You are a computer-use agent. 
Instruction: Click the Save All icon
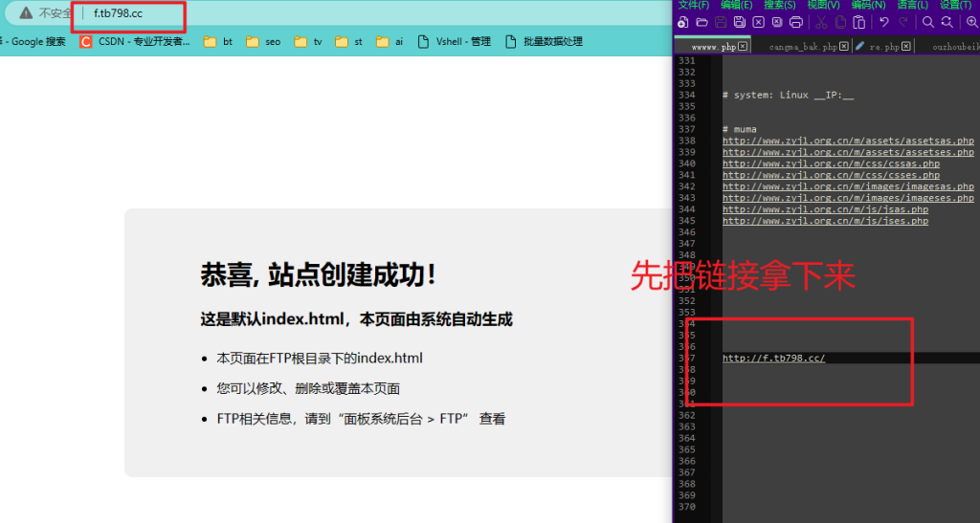(739, 22)
